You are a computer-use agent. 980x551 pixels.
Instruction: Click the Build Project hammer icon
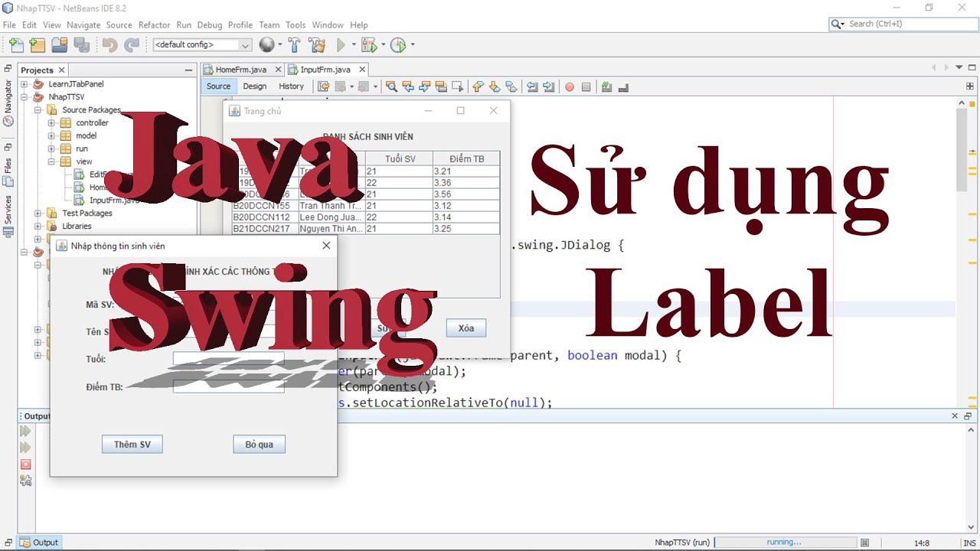295,45
